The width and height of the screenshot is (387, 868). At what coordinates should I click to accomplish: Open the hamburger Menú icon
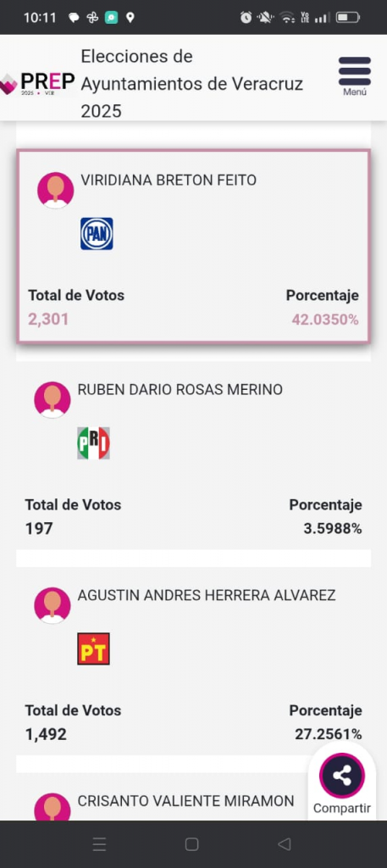354,75
